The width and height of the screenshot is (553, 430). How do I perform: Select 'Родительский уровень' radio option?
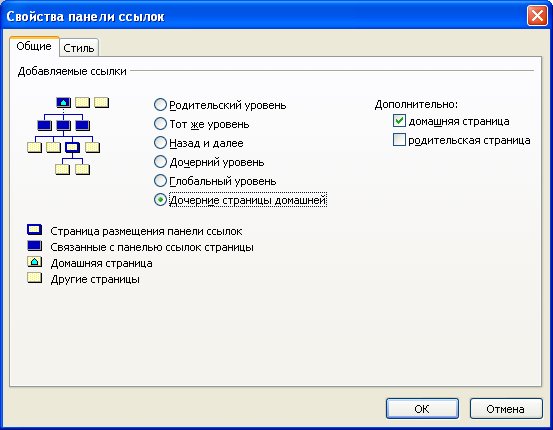click(160, 105)
